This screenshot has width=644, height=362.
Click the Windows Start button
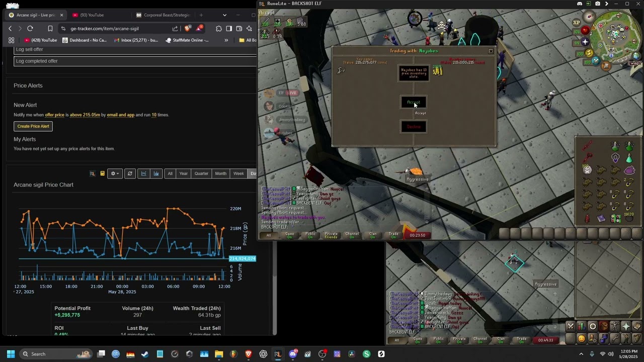(x=11, y=354)
